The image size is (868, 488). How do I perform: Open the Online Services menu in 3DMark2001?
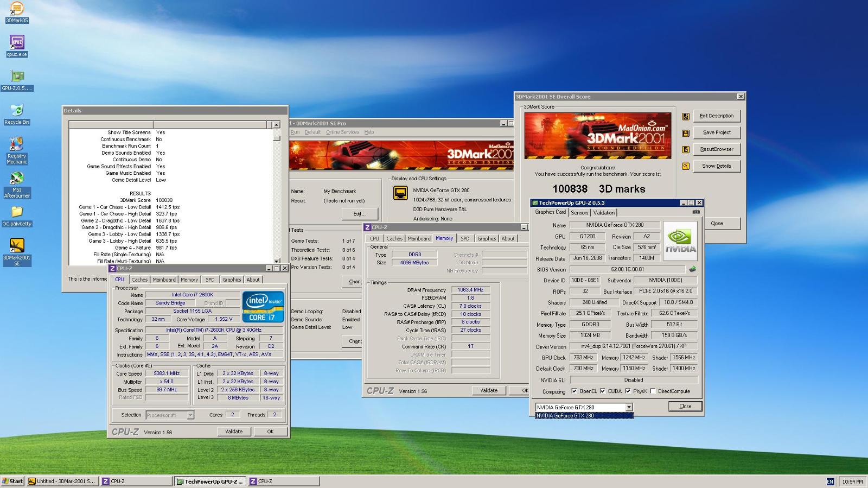tap(342, 132)
